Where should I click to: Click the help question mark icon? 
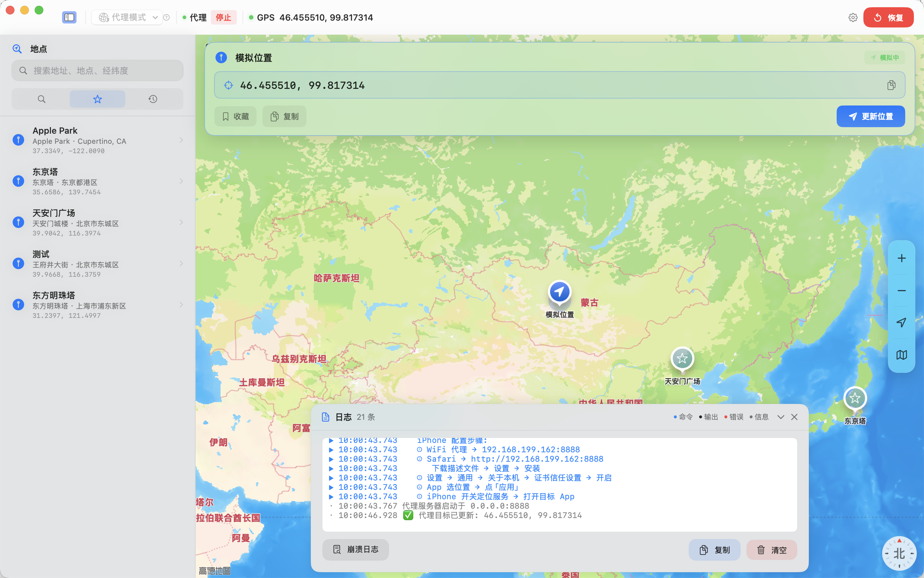[x=166, y=17]
